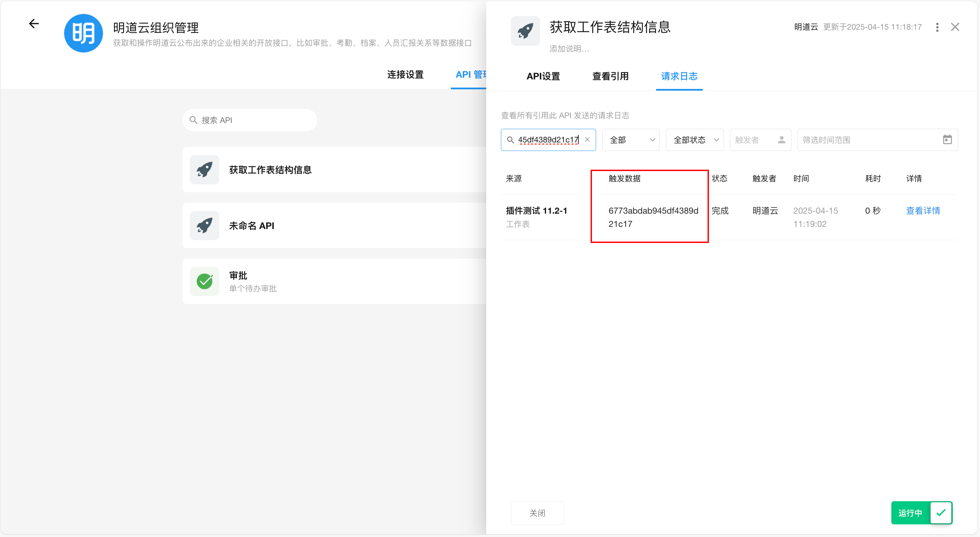Open the 查看详情 link

923,211
